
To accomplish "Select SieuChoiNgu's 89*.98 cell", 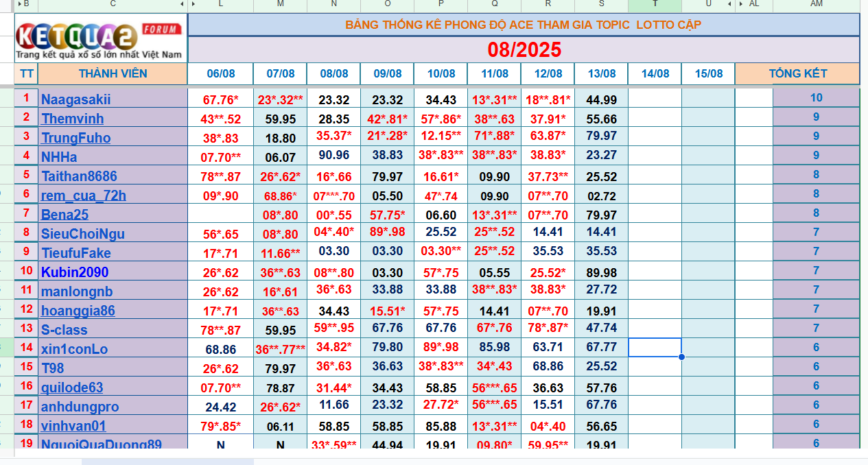I will [387, 233].
